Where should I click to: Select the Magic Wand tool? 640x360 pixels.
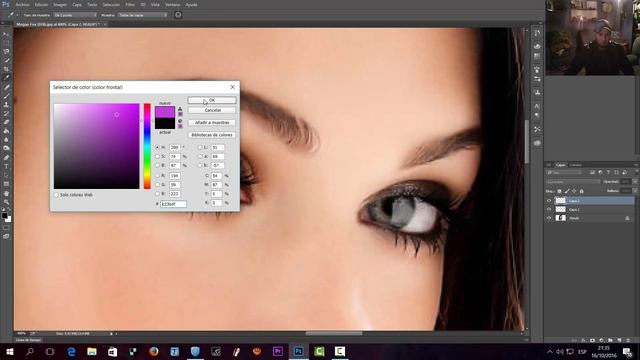point(7,60)
